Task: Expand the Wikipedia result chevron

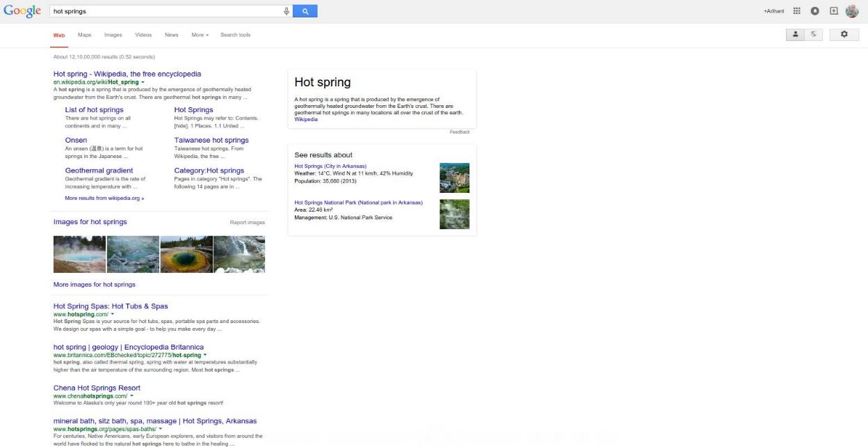Action: pyautogui.click(x=142, y=81)
